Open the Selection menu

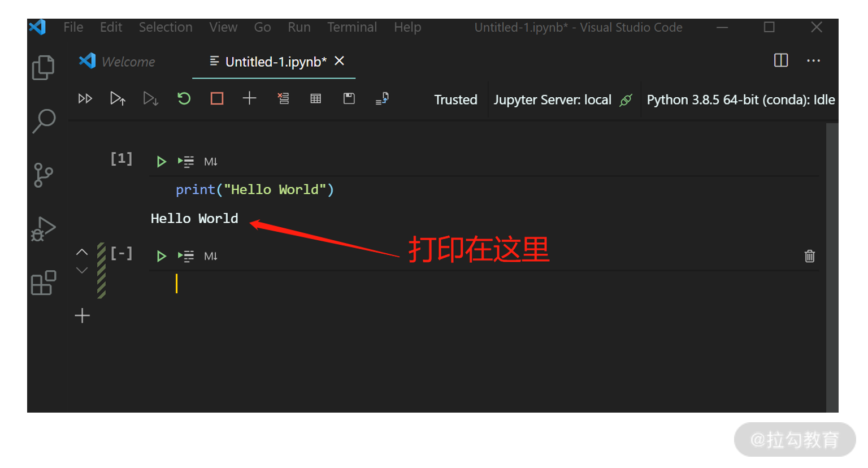[x=166, y=27]
